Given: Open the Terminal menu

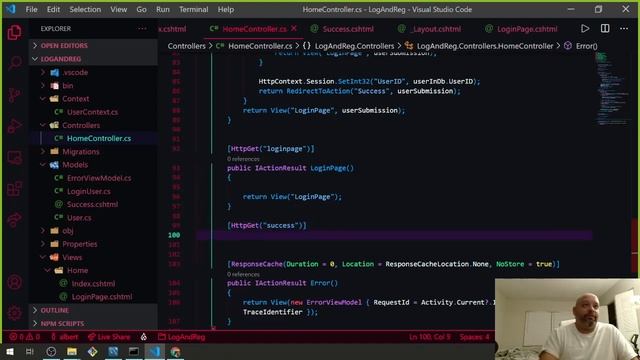Looking at the screenshot, I should 193,9.
